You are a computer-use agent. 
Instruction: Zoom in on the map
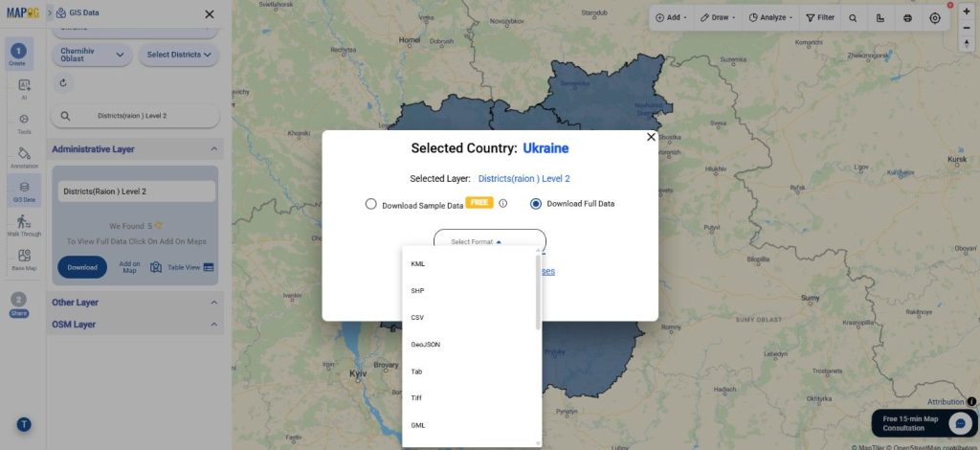[967, 11]
